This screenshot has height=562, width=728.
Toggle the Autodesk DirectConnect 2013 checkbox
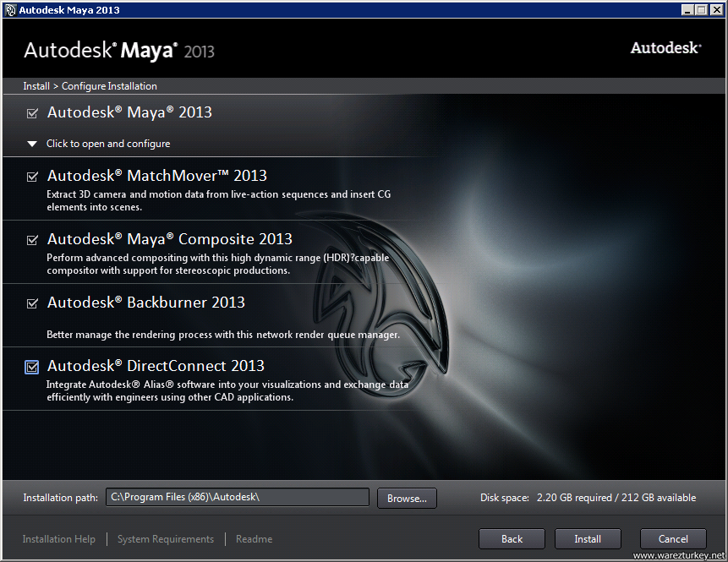click(31, 367)
